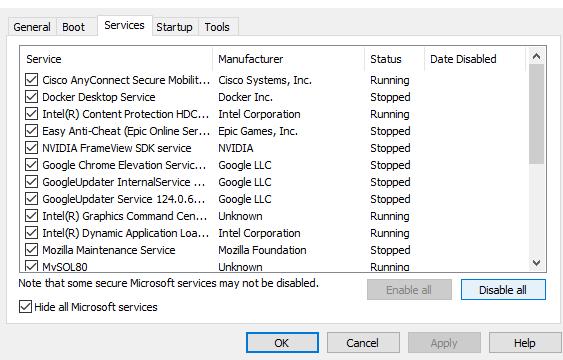Screen dimensions: 563x360
Task: Confirm with the OK button
Action: (x=282, y=343)
